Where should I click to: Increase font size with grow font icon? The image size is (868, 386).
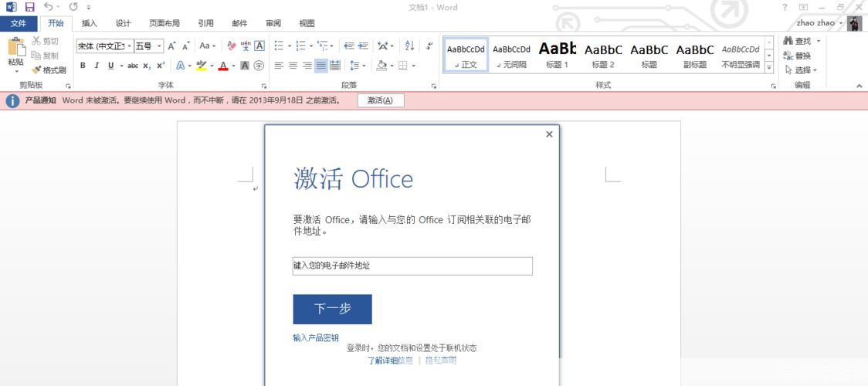coord(171,46)
